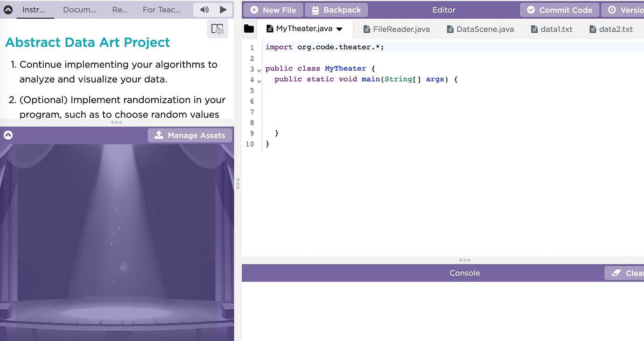Switch to the data1.txt tab
The image size is (644, 341).
(552, 29)
